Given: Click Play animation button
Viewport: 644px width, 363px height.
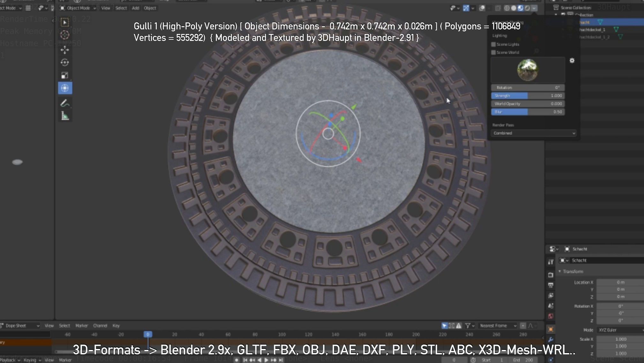Looking at the screenshot, I should click(266, 360).
